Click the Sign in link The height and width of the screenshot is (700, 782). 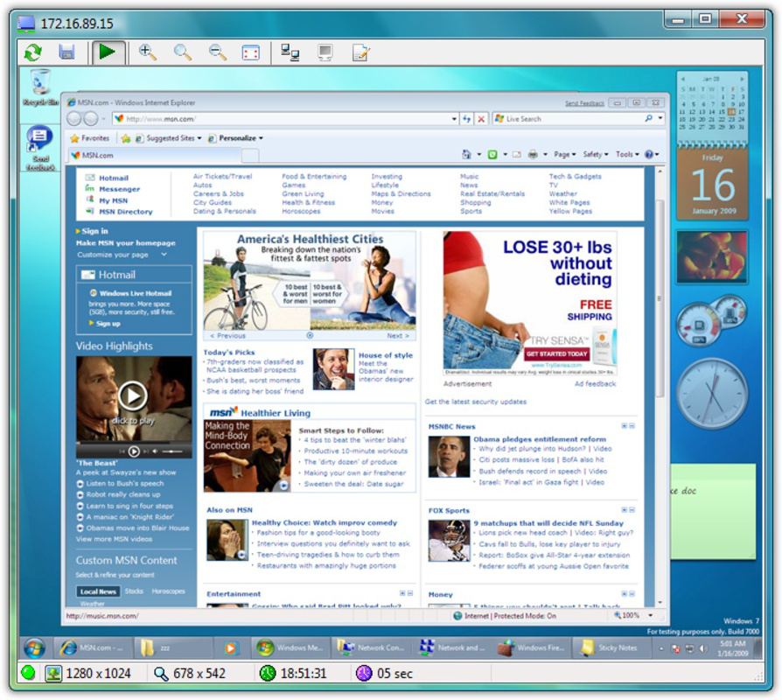click(x=94, y=231)
